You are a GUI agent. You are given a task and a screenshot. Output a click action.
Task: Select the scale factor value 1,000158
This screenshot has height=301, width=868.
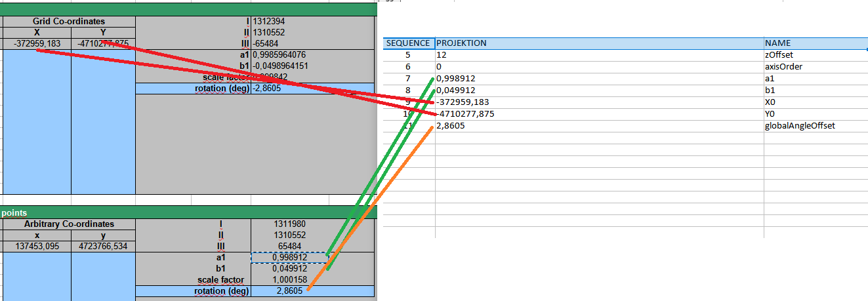click(290, 280)
